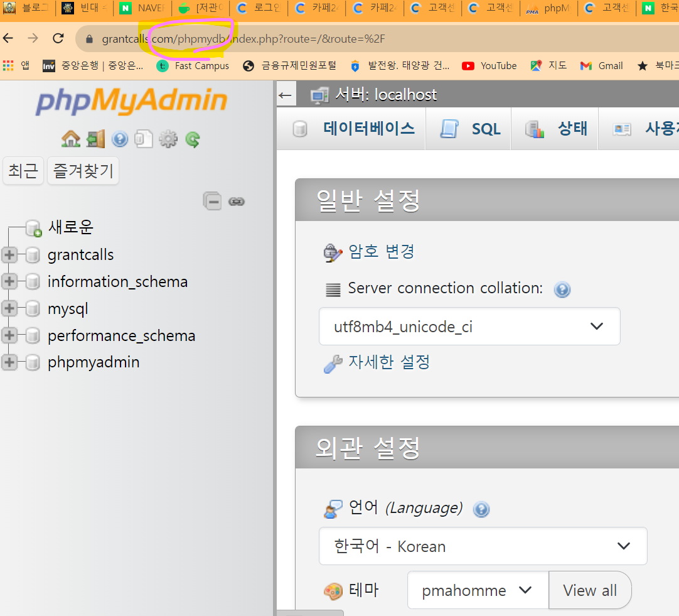Toggle the link with main panel icon
679x616 pixels.
coord(237,202)
